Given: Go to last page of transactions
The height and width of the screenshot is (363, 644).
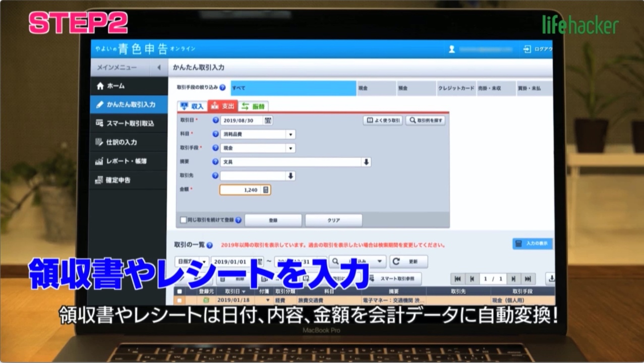Looking at the screenshot, I should [x=528, y=279].
